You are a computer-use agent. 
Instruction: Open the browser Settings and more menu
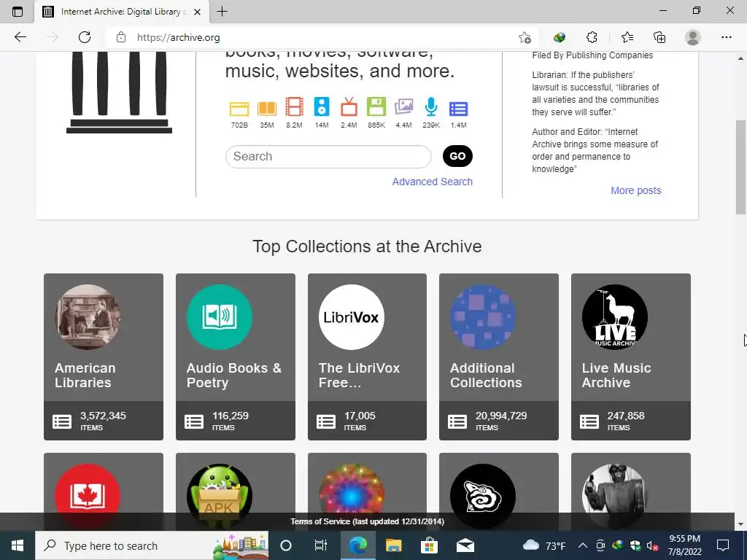click(726, 37)
